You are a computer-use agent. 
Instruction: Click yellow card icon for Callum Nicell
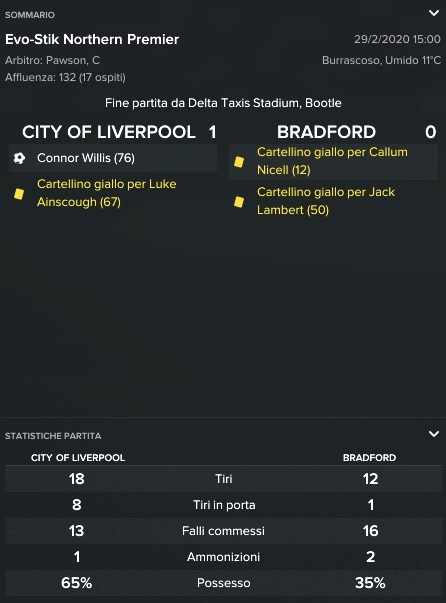[x=239, y=162]
